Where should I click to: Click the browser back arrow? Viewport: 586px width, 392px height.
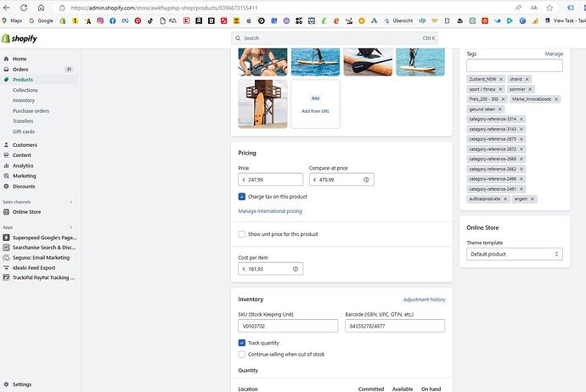pos(7,8)
